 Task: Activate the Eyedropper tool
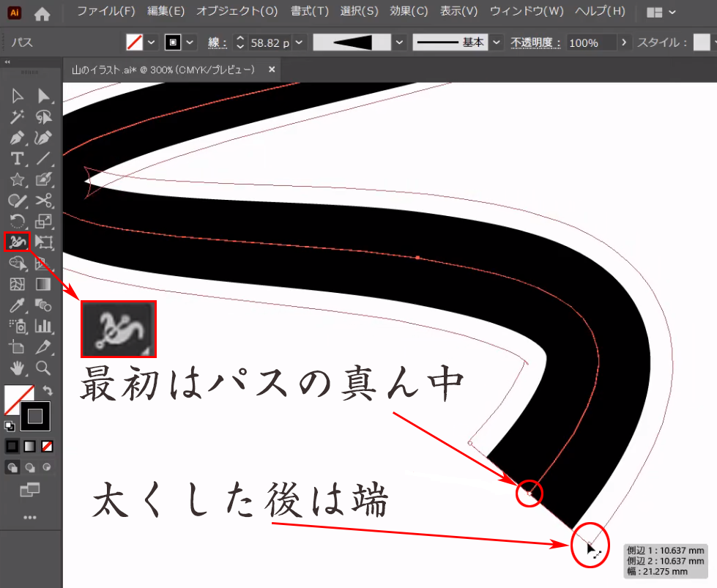pyautogui.click(x=17, y=305)
